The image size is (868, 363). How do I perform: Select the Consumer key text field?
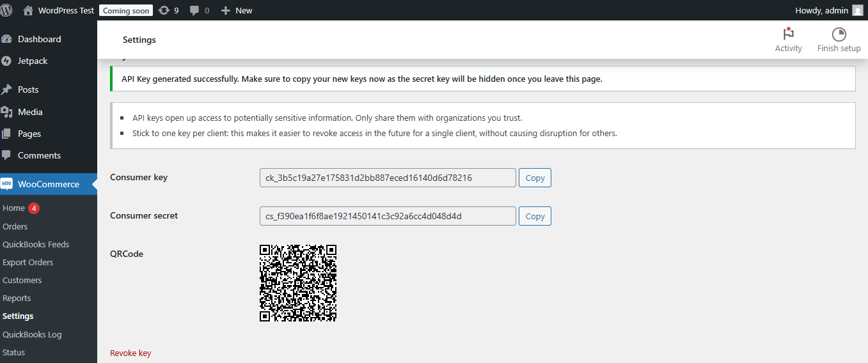tap(387, 178)
